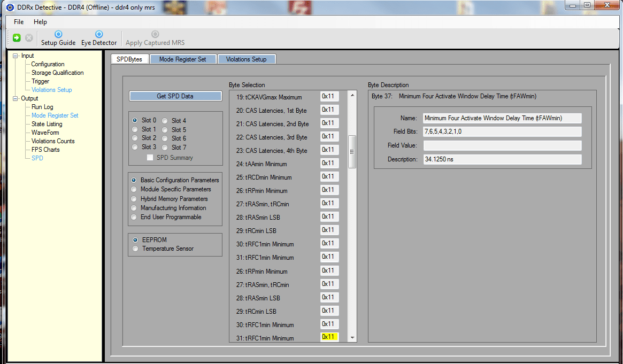This screenshot has width=623, height=364.
Task: Open Violations Counts in the tree
Action: tap(53, 141)
